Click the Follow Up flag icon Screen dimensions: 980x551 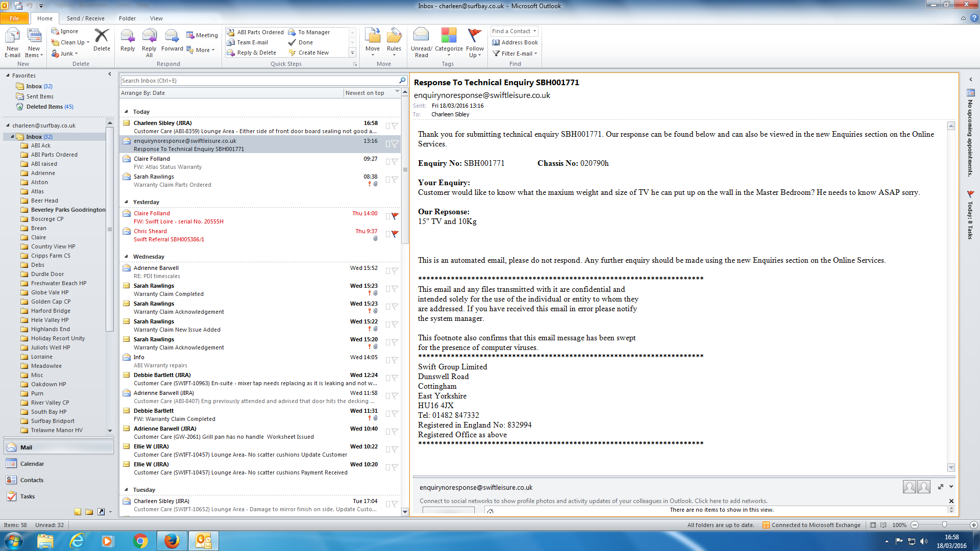pos(475,36)
